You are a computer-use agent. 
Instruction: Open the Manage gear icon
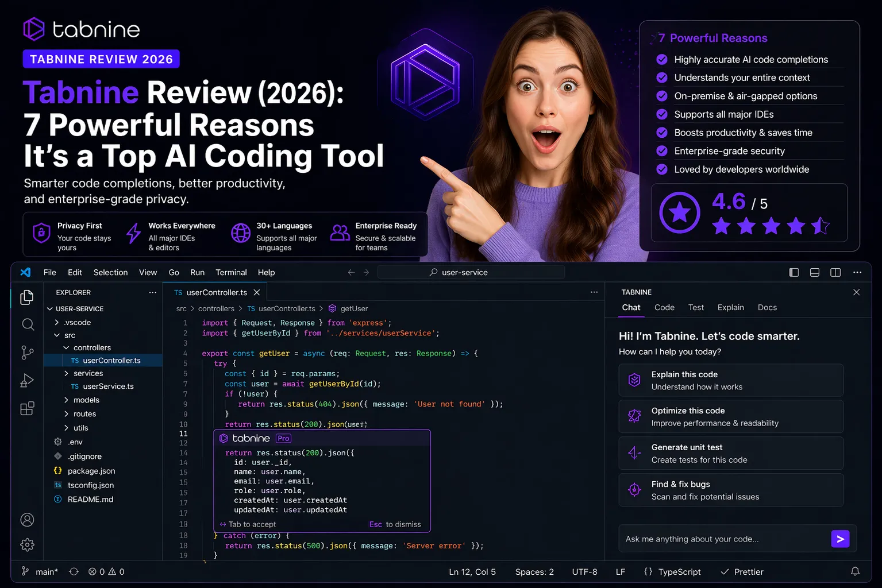point(27,544)
